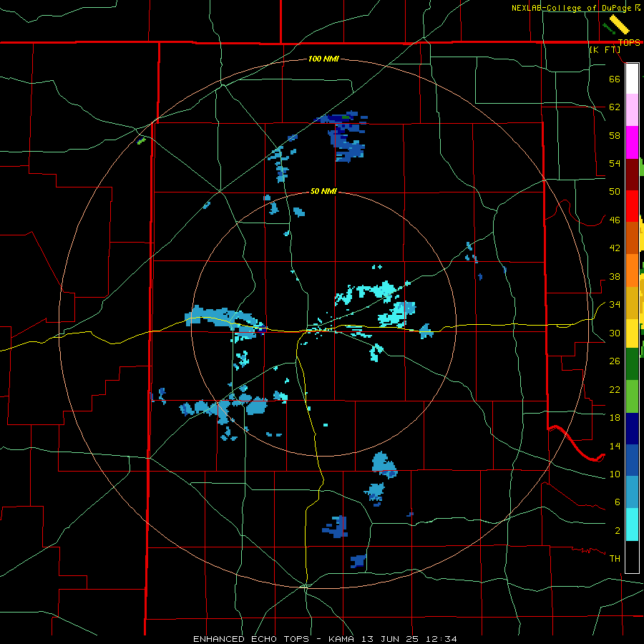The image size is (644, 644).
Task: Click the "K FT" units label
Action: pos(605,49)
